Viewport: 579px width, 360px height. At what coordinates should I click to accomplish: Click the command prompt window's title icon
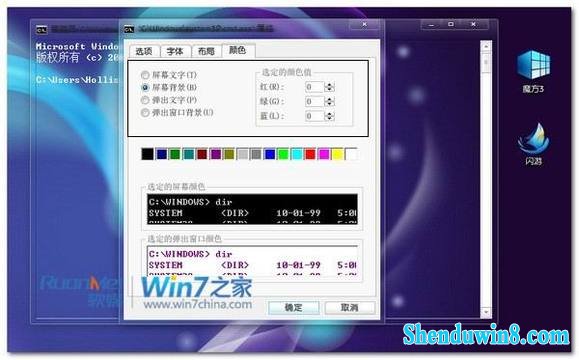pyautogui.click(x=42, y=30)
